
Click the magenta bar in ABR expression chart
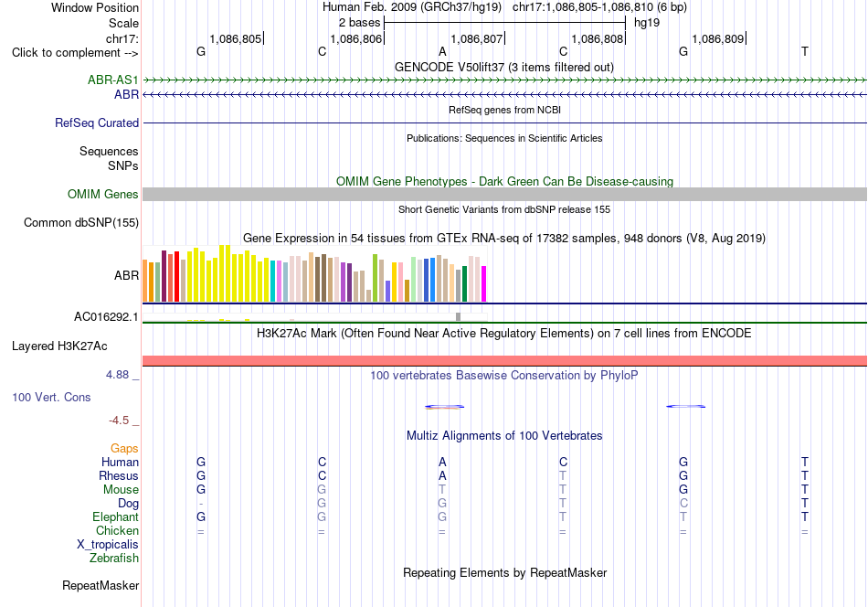click(484, 284)
